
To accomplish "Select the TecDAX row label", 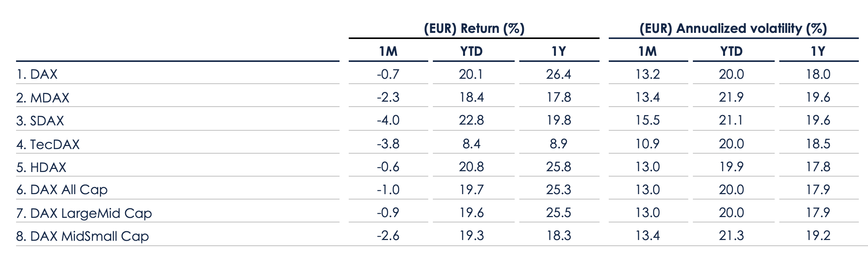I will (x=48, y=144).
